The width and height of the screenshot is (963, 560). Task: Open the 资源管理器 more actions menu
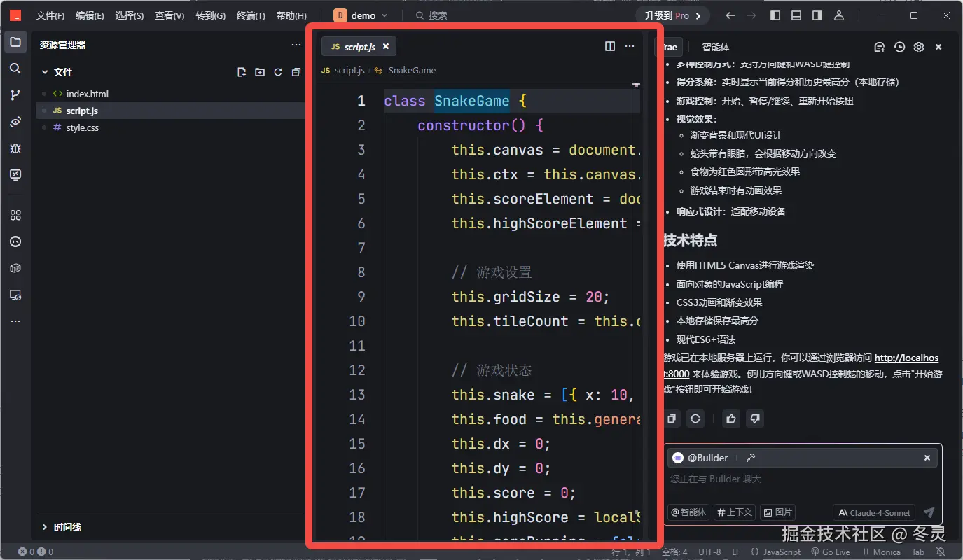click(296, 45)
